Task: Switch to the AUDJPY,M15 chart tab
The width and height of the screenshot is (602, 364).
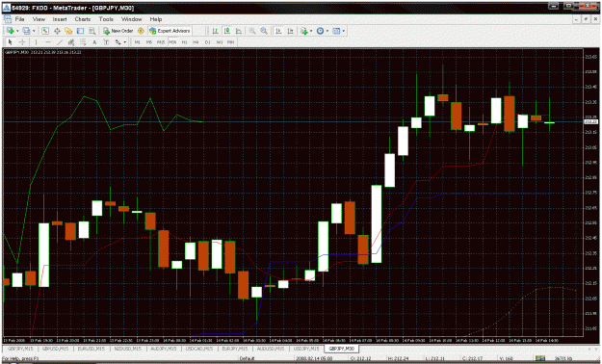Action: tap(164, 349)
